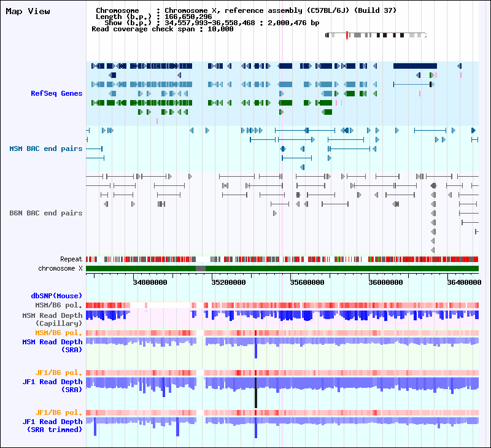The image size is (491, 448).
Task: Click the gray MSM/B6 pol. label
Action: pos(58,305)
